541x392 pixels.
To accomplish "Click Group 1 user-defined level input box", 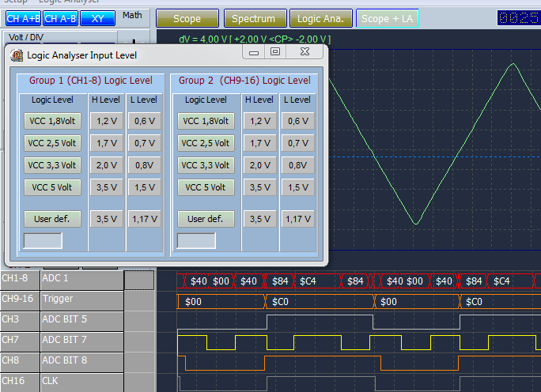I will [x=43, y=240].
